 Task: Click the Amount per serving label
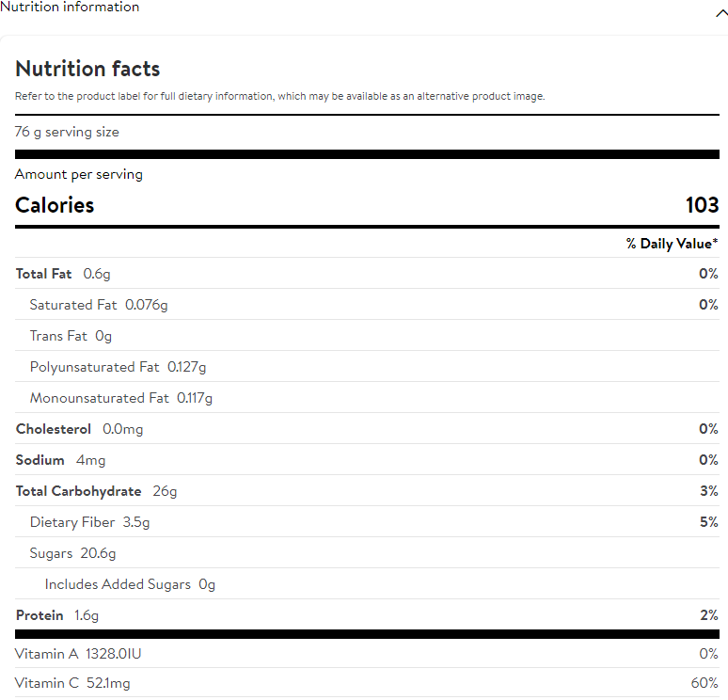[x=79, y=174]
